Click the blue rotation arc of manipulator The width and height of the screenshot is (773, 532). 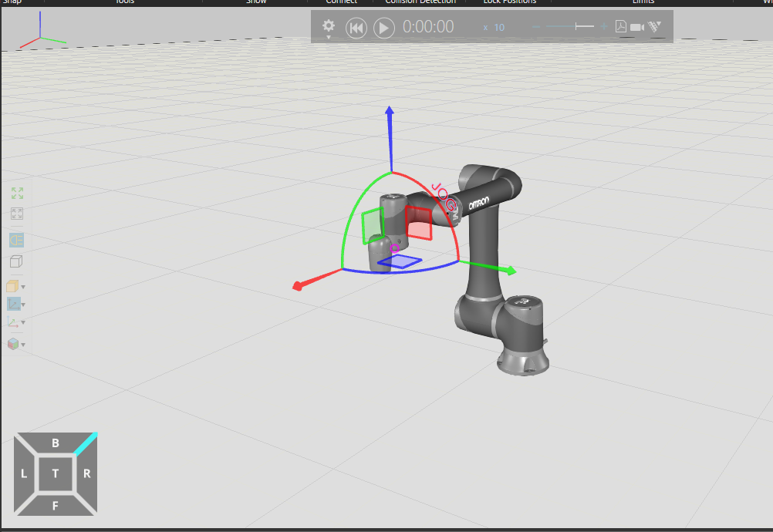coord(402,271)
